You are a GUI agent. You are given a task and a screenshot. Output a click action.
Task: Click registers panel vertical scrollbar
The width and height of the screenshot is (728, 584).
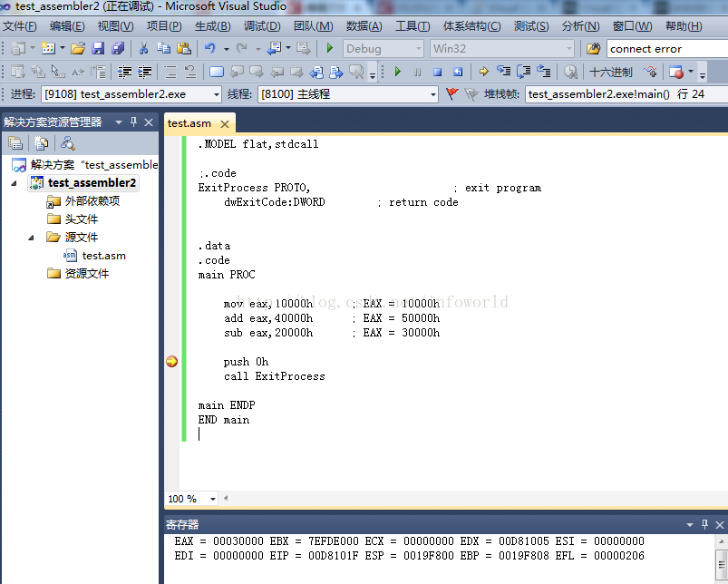click(x=721, y=560)
